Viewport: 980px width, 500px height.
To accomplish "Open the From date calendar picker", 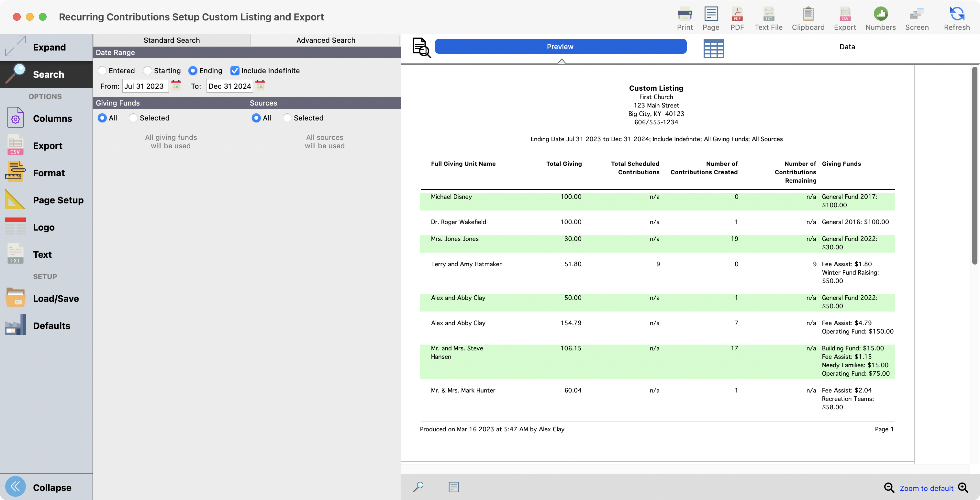I will click(176, 85).
